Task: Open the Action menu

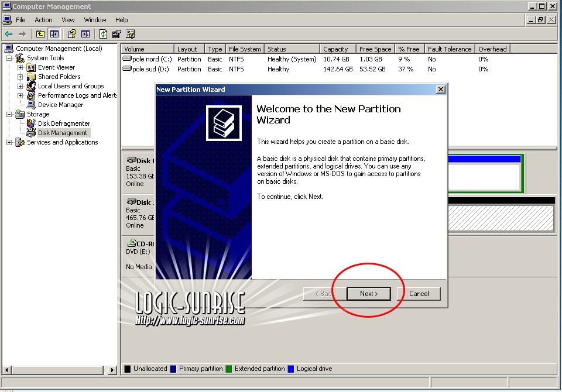Action: tap(43, 20)
